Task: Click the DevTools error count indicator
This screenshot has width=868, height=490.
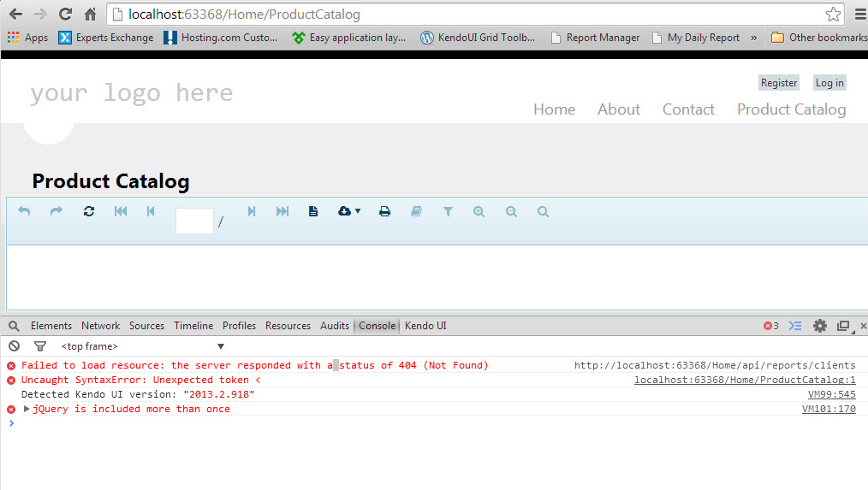Action: click(770, 326)
